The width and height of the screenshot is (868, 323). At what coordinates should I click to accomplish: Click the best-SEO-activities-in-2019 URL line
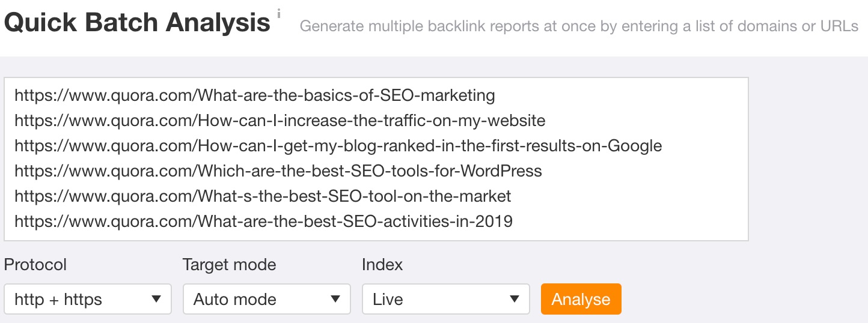coord(263,222)
